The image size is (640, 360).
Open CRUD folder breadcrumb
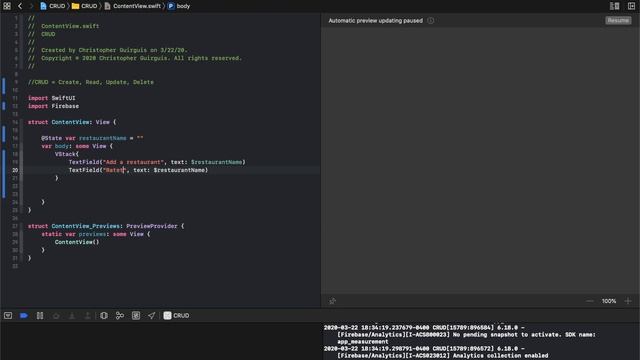tap(84, 6)
